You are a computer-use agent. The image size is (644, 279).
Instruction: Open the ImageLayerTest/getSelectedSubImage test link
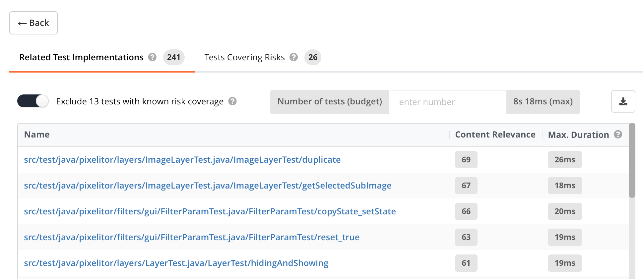208,186
